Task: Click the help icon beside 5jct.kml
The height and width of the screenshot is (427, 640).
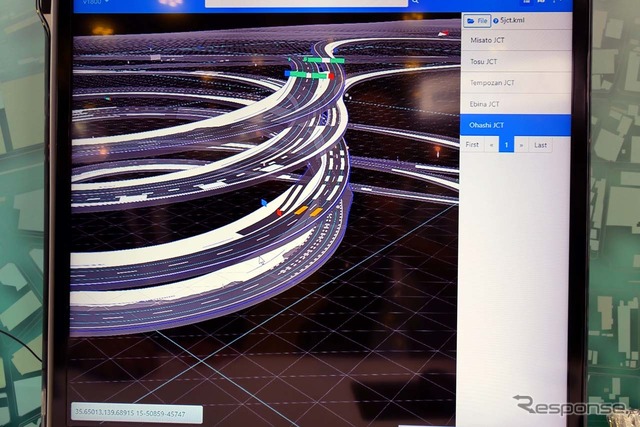Action: [496, 20]
